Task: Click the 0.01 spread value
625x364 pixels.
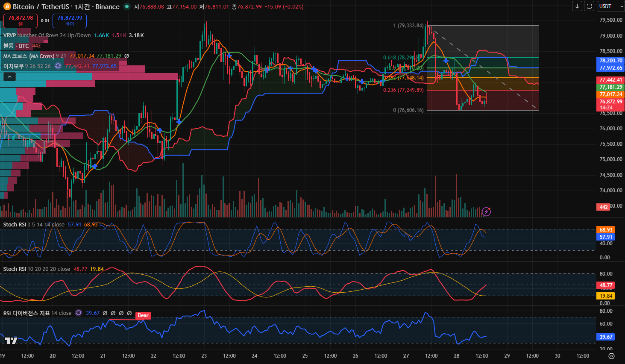Action: click(45, 21)
